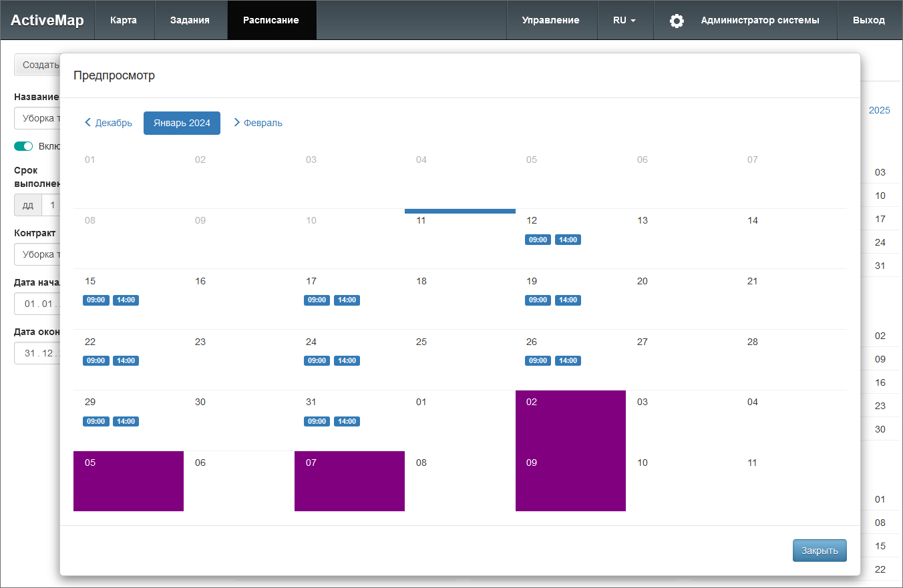
Task: Click the 14:00 badge on day 31
Action: click(x=347, y=422)
